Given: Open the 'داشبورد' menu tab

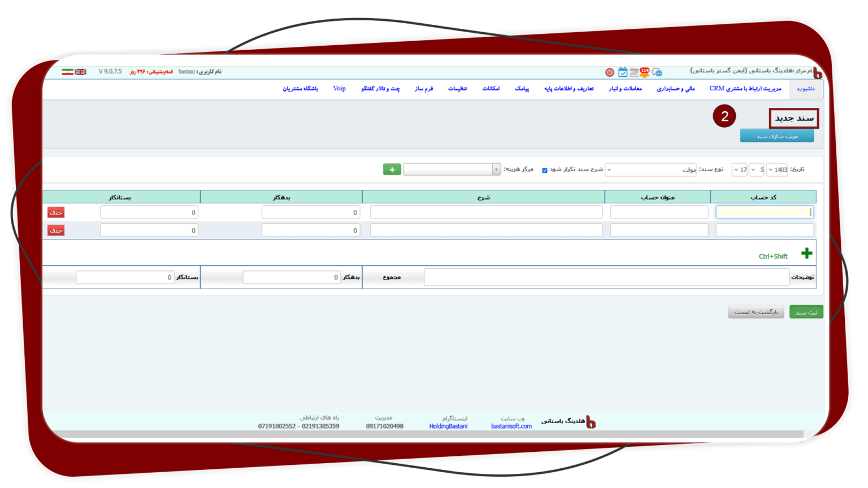Looking at the screenshot, I should click(x=805, y=89).
